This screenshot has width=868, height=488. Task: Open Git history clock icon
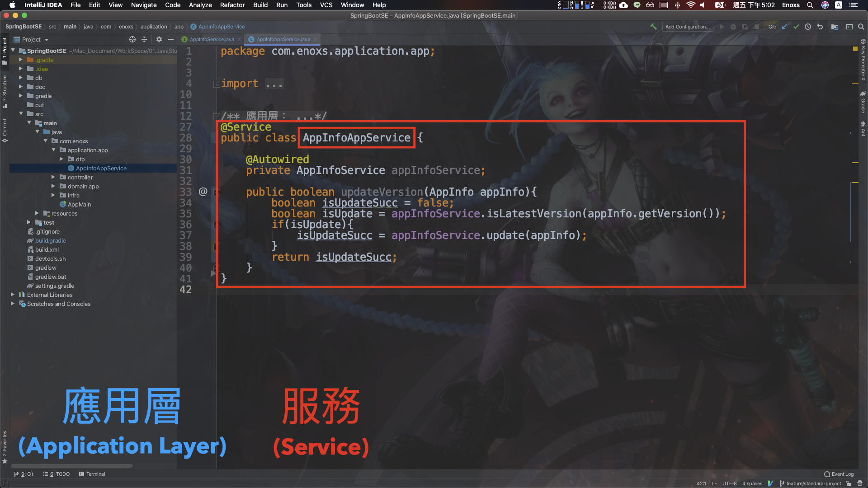coord(808,27)
